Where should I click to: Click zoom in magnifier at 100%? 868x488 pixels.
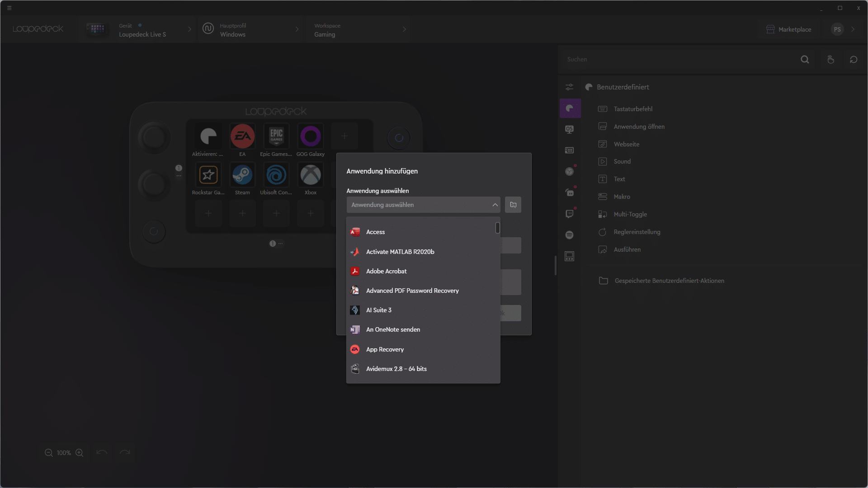pos(80,453)
